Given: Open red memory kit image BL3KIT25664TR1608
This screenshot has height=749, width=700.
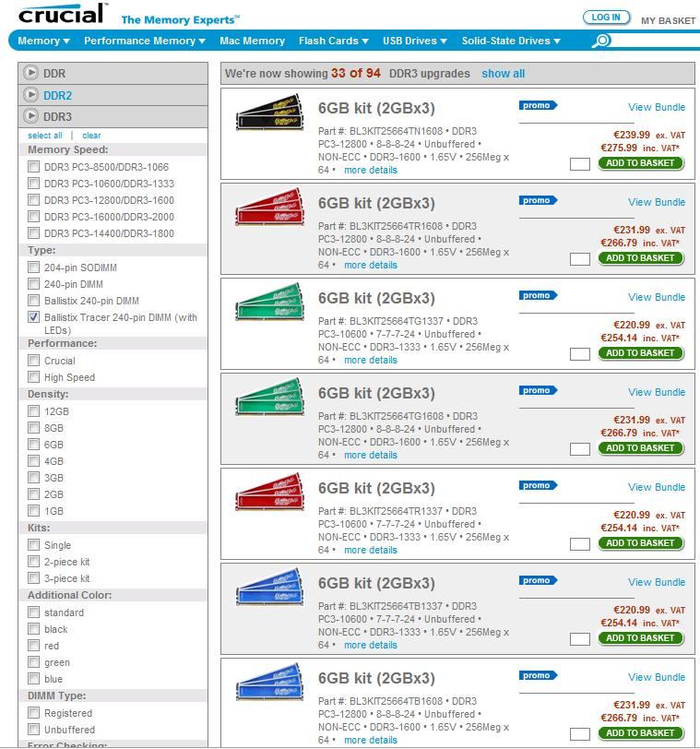Looking at the screenshot, I should click(270, 207).
